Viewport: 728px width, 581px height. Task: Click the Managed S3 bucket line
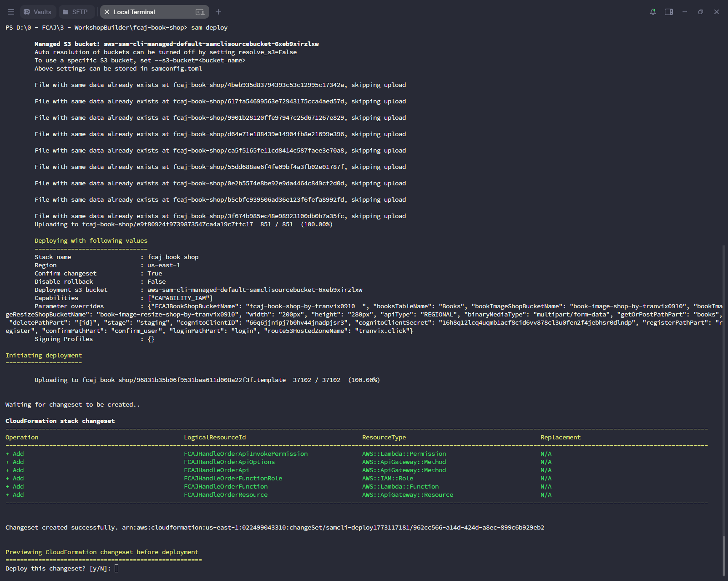(x=177, y=44)
